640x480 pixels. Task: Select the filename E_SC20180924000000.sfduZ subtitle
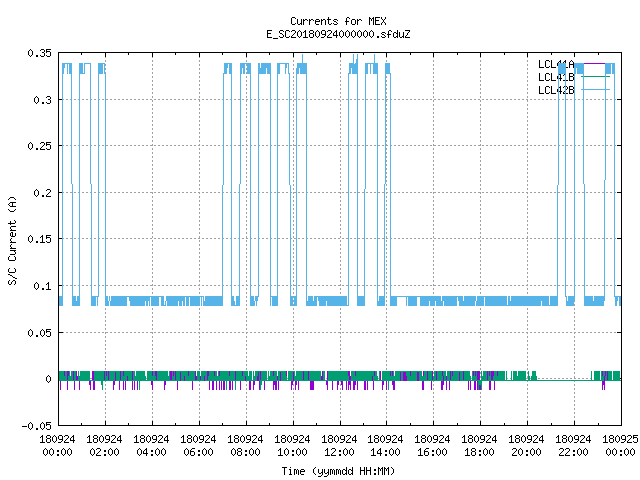point(338,34)
